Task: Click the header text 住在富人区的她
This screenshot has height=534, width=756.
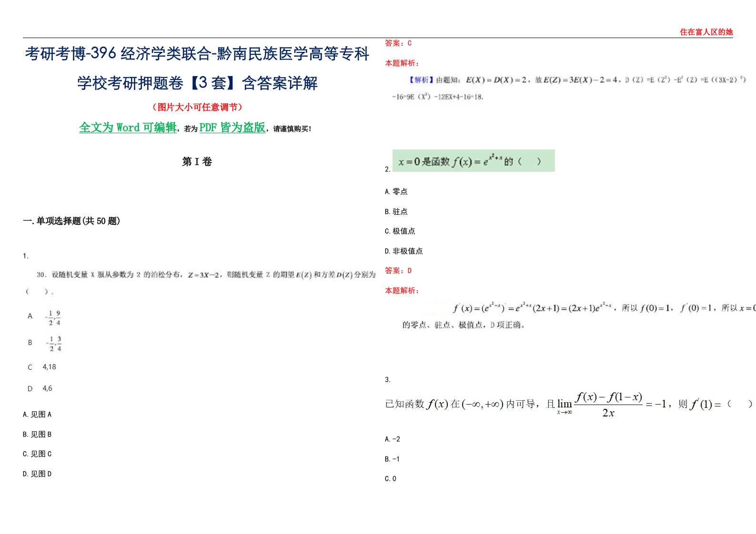Action: 706,32
